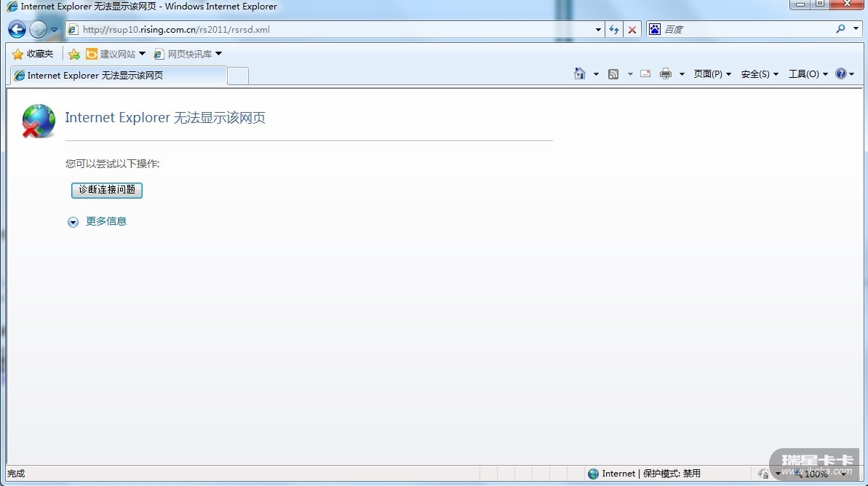Viewport: 868px width, 486px height.
Task: Open the 收藏夹 favorites button
Action: tap(33, 54)
